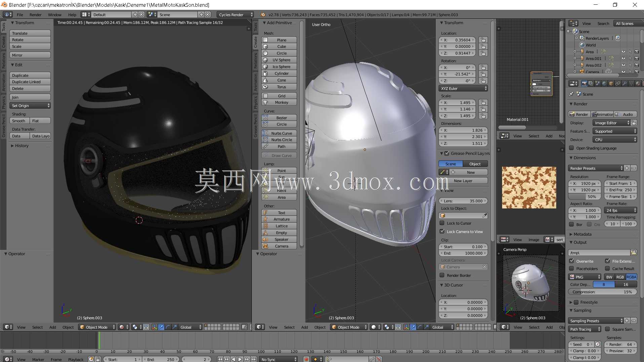Image resolution: width=644 pixels, height=362 pixels.
Task: Add a Speaker object
Action: (x=279, y=239)
